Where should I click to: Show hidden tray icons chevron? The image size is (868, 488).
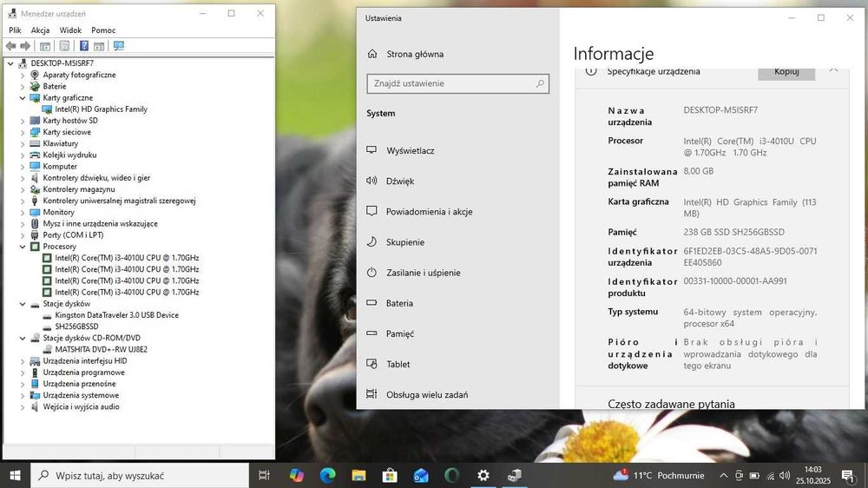tap(723, 475)
